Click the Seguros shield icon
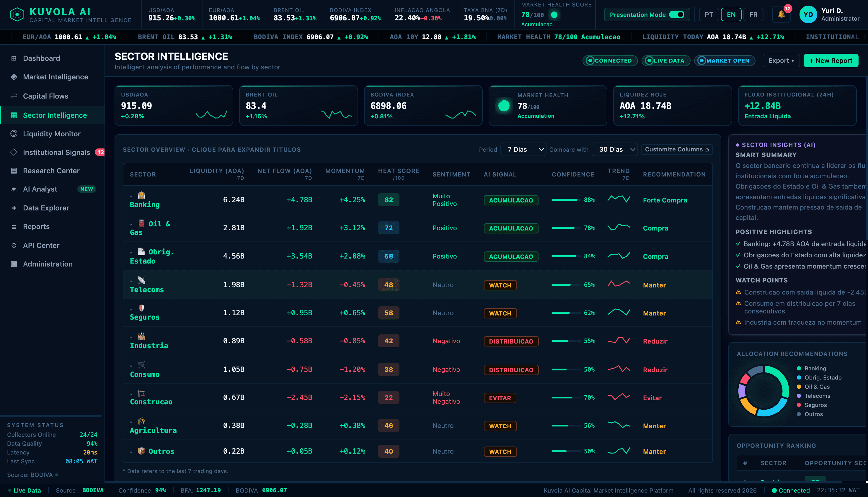This screenshot has height=497, width=868. coord(141,308)
